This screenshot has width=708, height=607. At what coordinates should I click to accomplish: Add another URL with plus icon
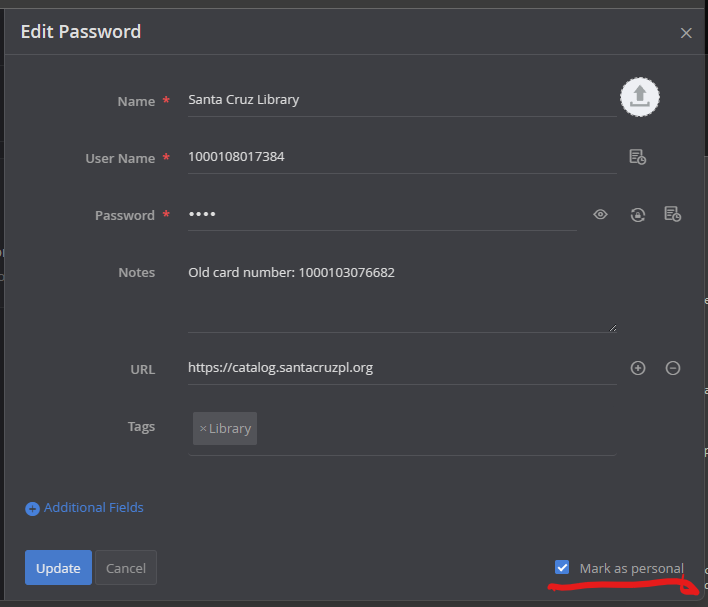click(x=638, y=368)
